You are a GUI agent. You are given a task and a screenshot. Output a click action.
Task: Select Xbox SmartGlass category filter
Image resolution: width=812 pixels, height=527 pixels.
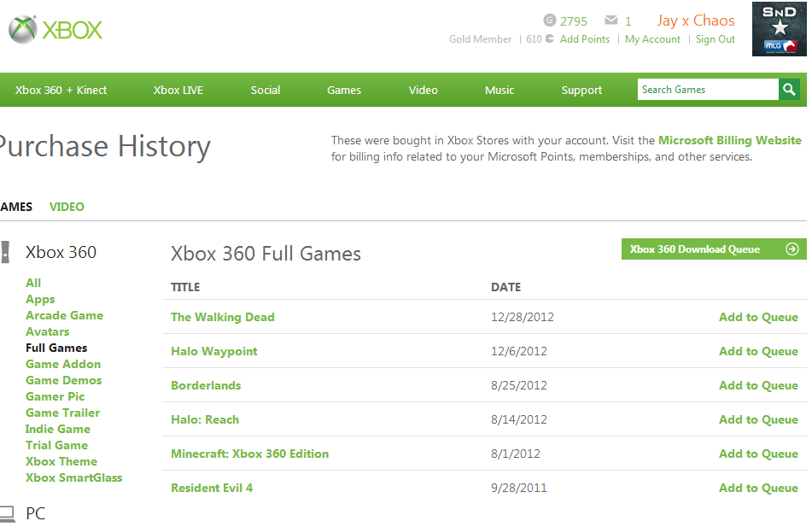pyautogui.click(x=74, y=477)
